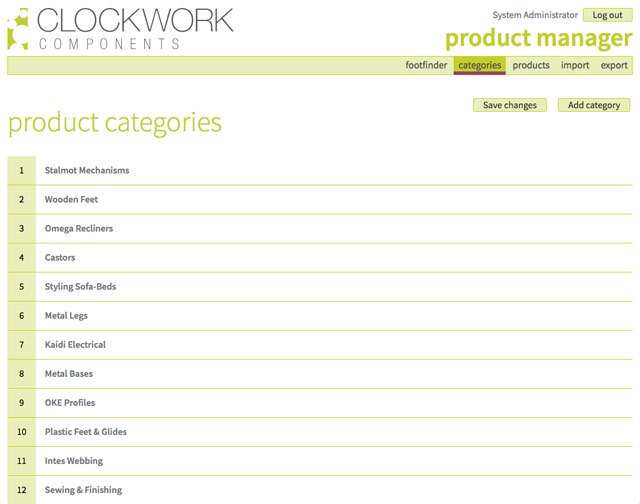Click the Castors category row

click(x=320, y=258)
